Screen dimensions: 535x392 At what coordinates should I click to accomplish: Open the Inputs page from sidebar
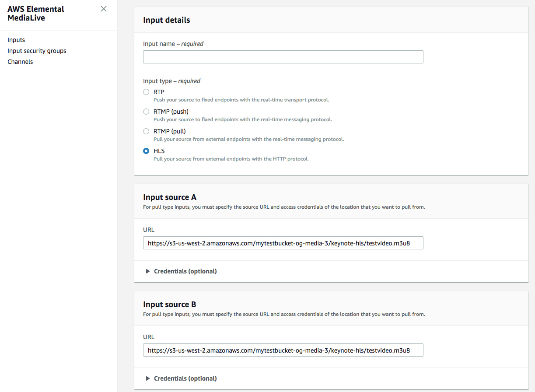[x=16, y=40]
